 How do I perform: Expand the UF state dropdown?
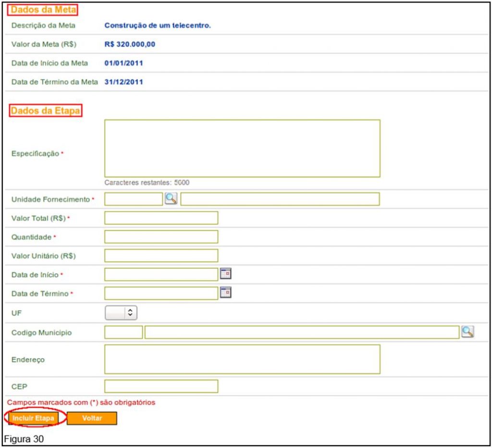point(121,313)
